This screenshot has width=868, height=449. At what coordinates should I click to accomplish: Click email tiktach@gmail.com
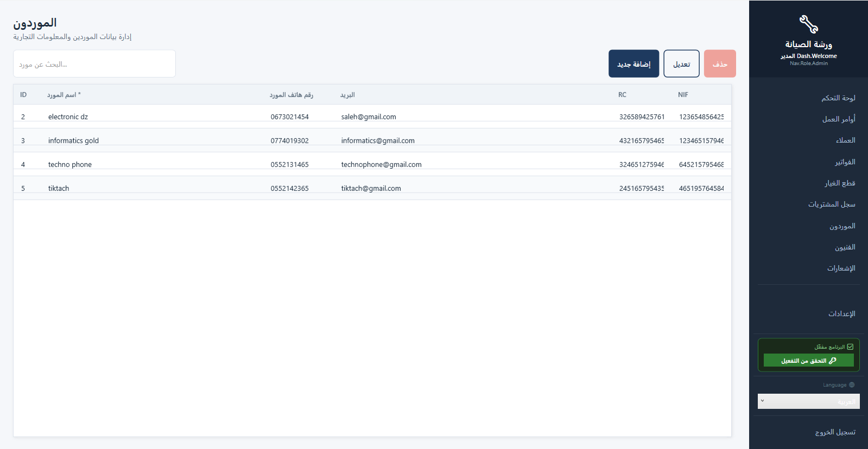pos(371,189)
